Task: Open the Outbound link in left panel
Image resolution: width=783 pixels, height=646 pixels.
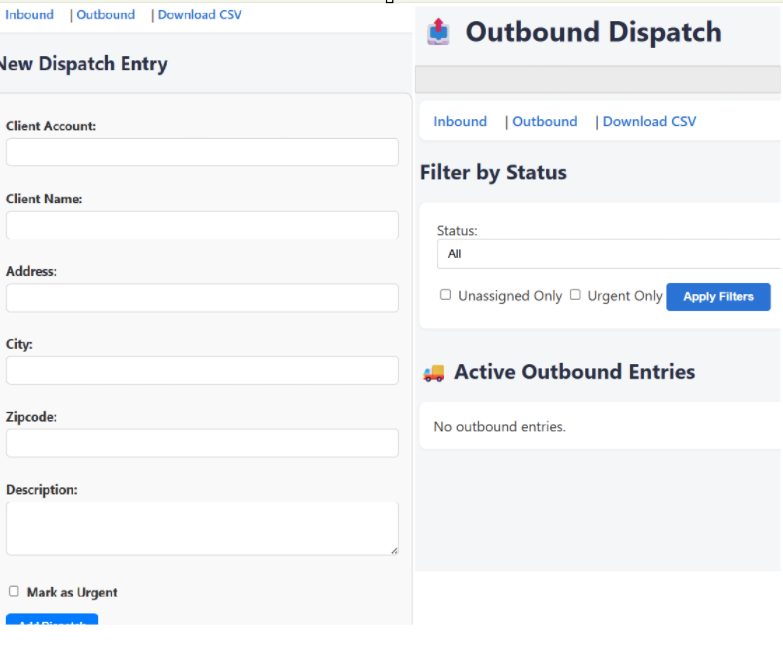Action: tap(105, 14)
